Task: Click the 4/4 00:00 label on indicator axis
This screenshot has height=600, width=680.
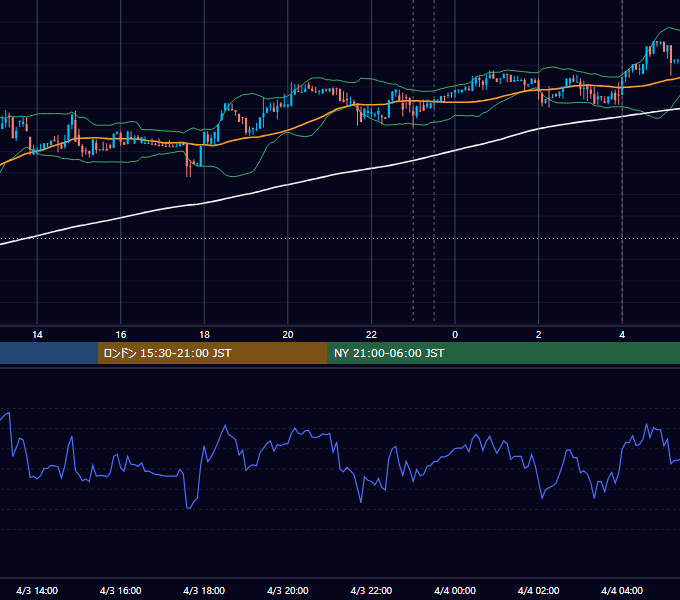Action: click(455, 590)
